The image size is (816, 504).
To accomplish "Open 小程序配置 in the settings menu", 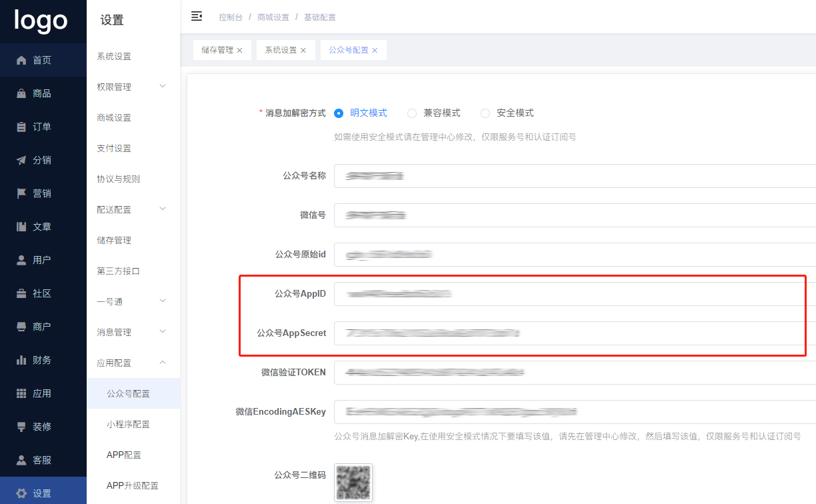I will [x=128, y=424].
